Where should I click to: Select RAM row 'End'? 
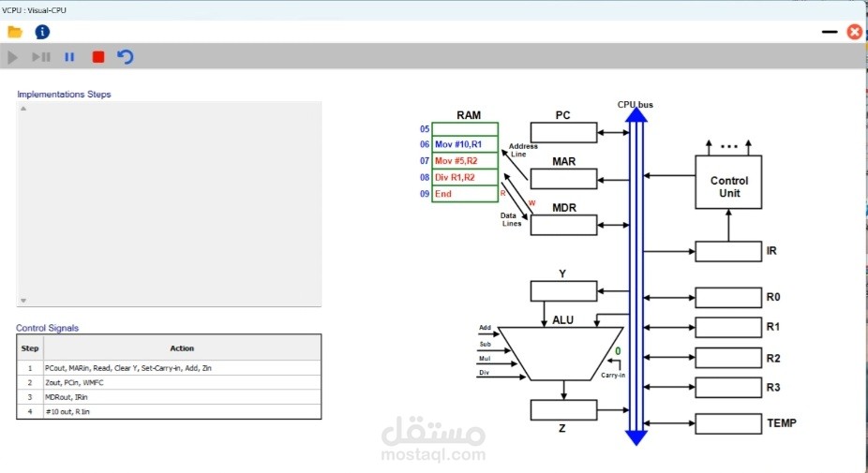click(x=465, y=194)
